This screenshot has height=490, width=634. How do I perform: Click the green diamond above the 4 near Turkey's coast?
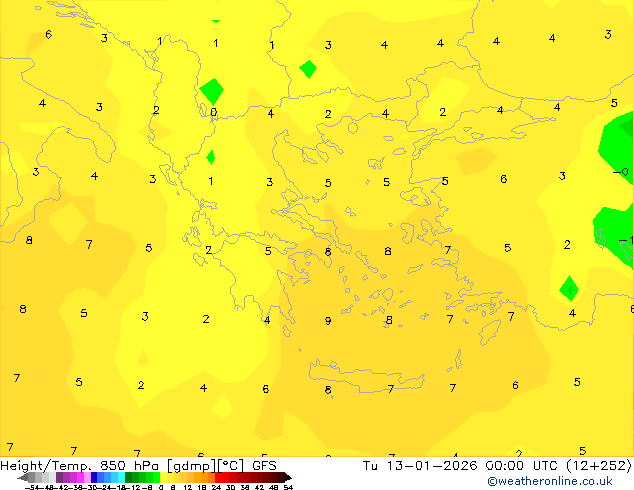tap(569, 289)
